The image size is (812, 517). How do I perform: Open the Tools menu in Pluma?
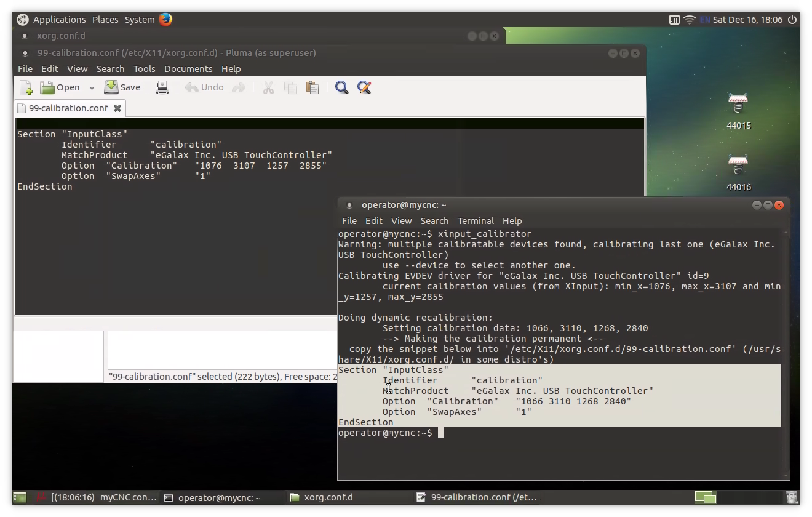pyautogui.click(x=145, y=69)
